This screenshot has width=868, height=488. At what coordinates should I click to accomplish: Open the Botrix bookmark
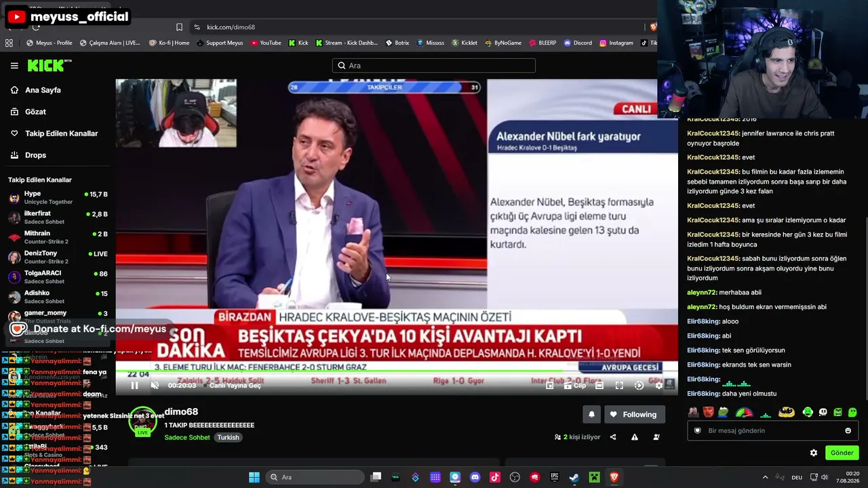[x=397, y=43]
